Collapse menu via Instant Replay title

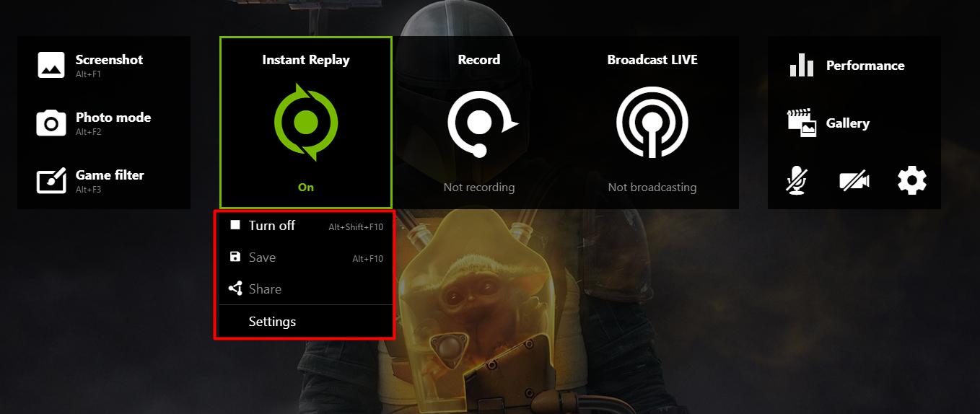coord(306,60)
